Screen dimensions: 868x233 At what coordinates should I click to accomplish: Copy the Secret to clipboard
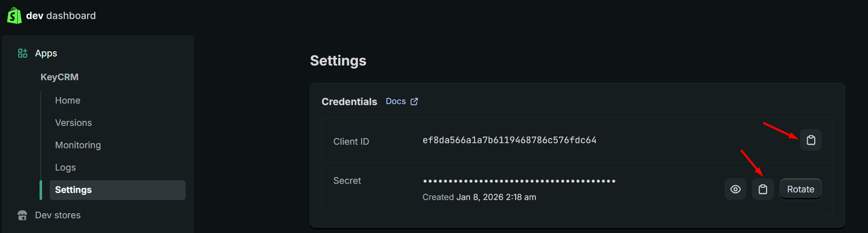pyautogui.click(x=763, y=189)
